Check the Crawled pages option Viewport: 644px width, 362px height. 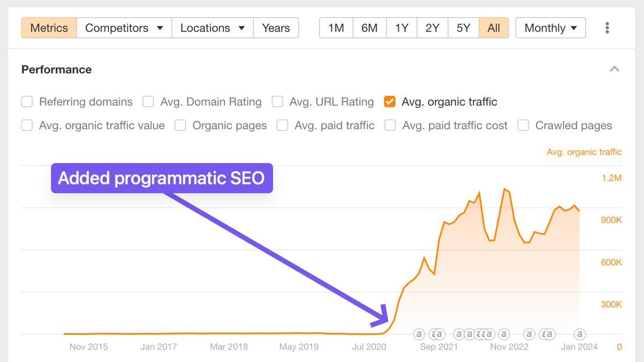(523, 125)
